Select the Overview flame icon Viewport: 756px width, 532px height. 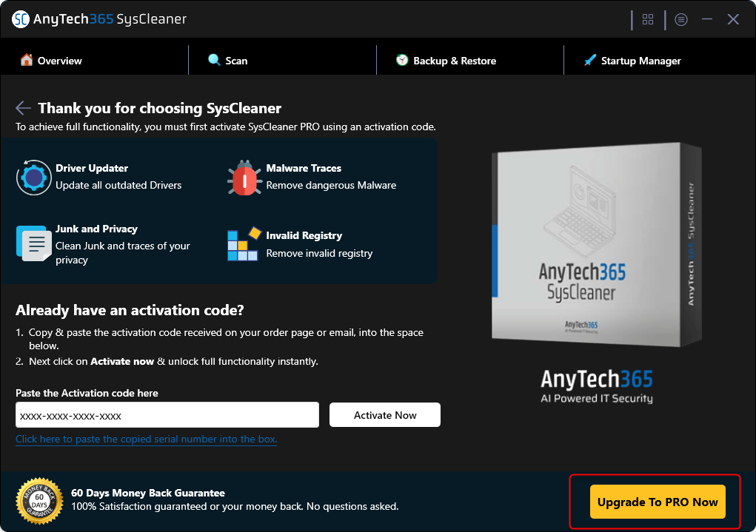27,61
